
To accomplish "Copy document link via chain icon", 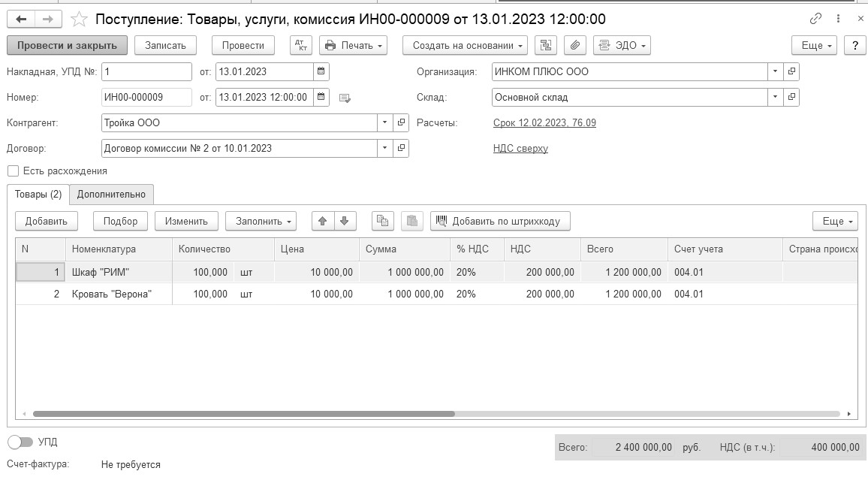I will pos(815,19).
